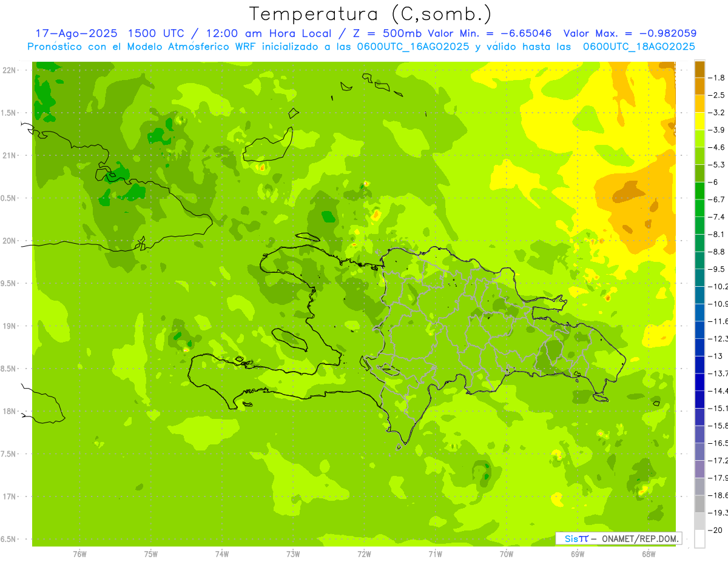Click the 74W longitude label
Viewport: 728px width, 562px height.
(x=222, y=554)
